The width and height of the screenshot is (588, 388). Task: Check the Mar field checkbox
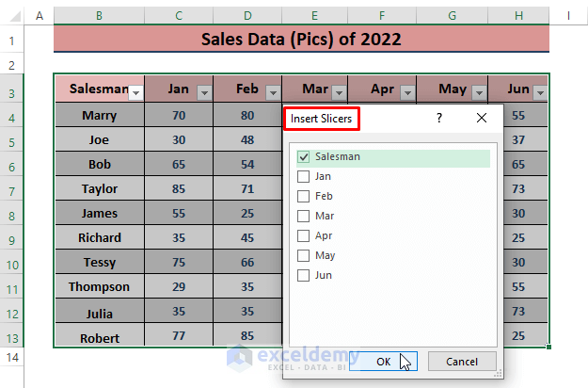(303, 216)
